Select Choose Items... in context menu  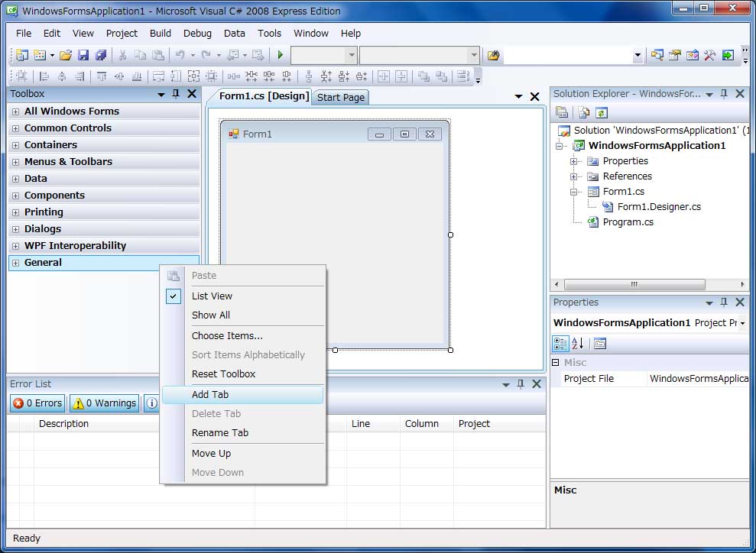coord(243,336)
